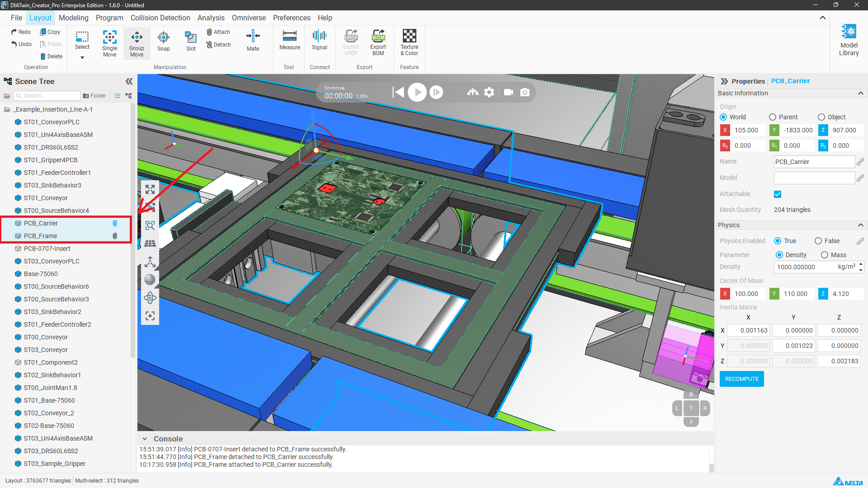Click the shaded sphere display icon
The image size is (868, 488).
point(150,280)
